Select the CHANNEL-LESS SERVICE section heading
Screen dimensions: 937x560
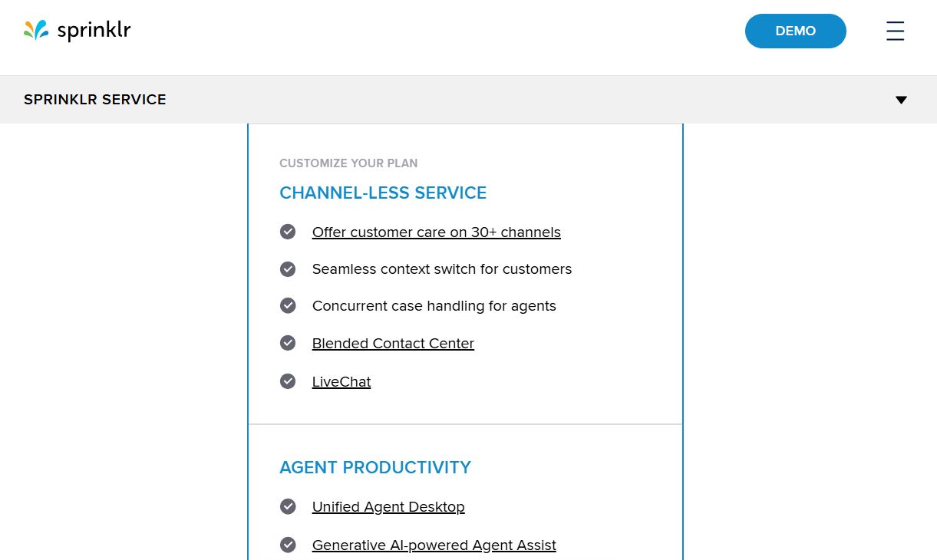click(x=383, y=193)
